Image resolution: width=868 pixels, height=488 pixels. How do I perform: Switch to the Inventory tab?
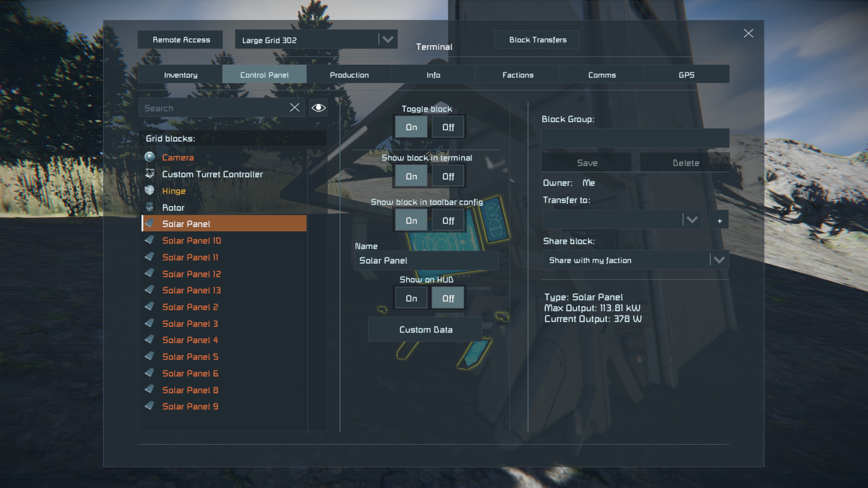click(180, 75)
